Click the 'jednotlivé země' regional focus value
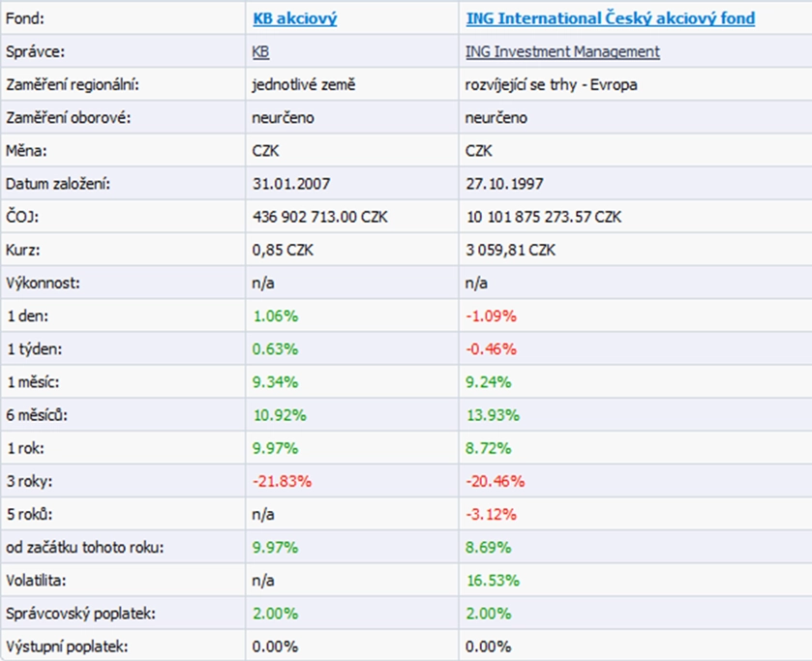Viewport: 812px width, 661px height. click(x=304, y=84)
